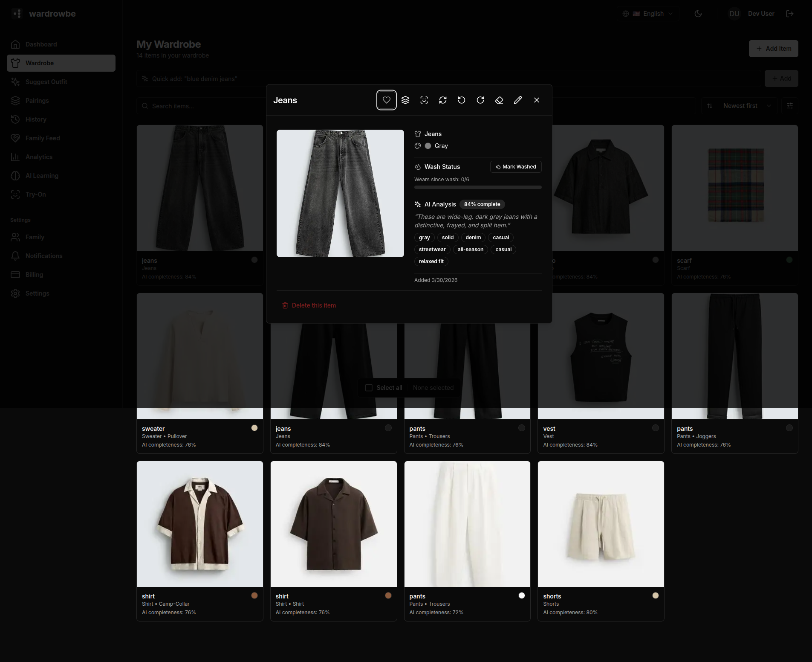
Task: Close the Jeans detail dialog
Action: coord(536,100)
